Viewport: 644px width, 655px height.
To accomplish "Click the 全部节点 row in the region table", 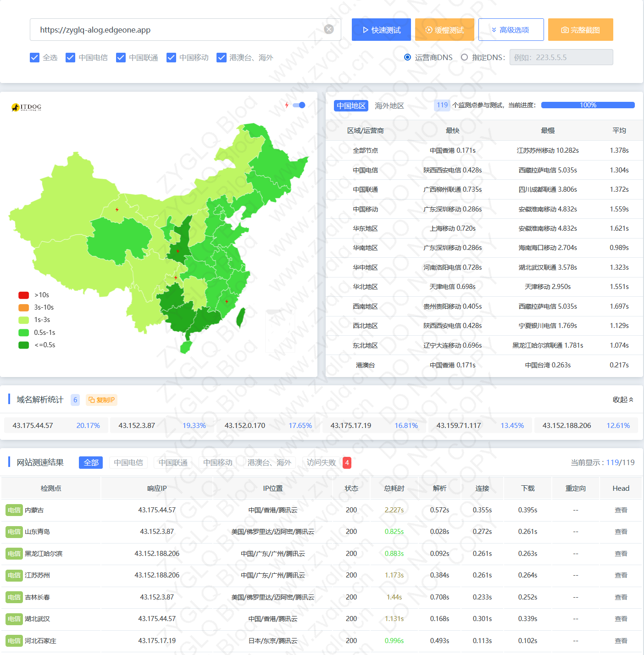I will [x=484, y=150].
